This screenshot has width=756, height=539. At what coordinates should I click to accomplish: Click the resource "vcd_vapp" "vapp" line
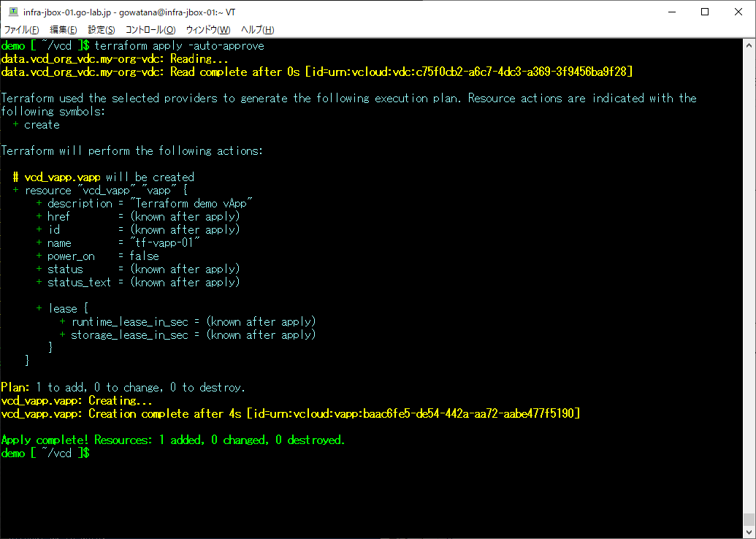[101, 191]
